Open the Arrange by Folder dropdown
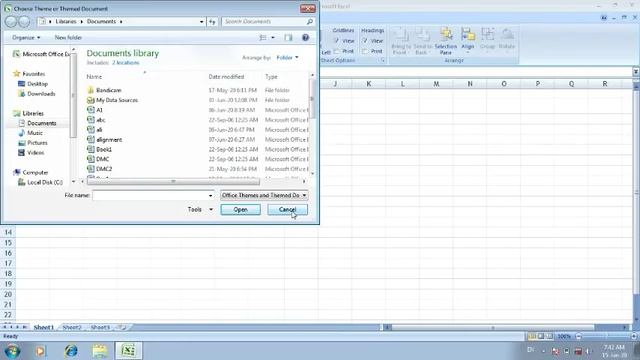Screen dimensions: 640x360 (x=287, y=58)
